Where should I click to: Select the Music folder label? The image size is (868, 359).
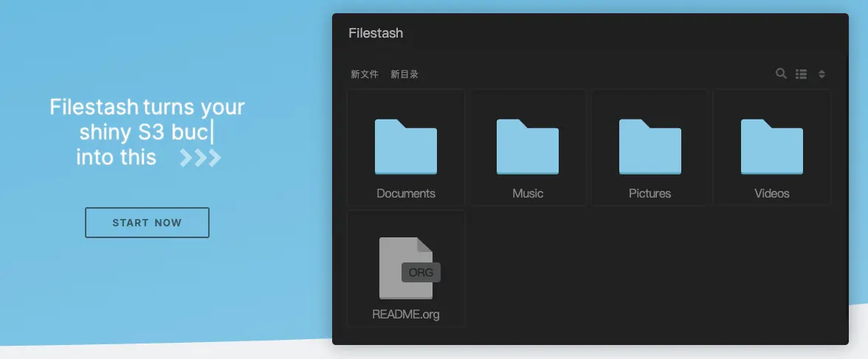click(528, 193)
